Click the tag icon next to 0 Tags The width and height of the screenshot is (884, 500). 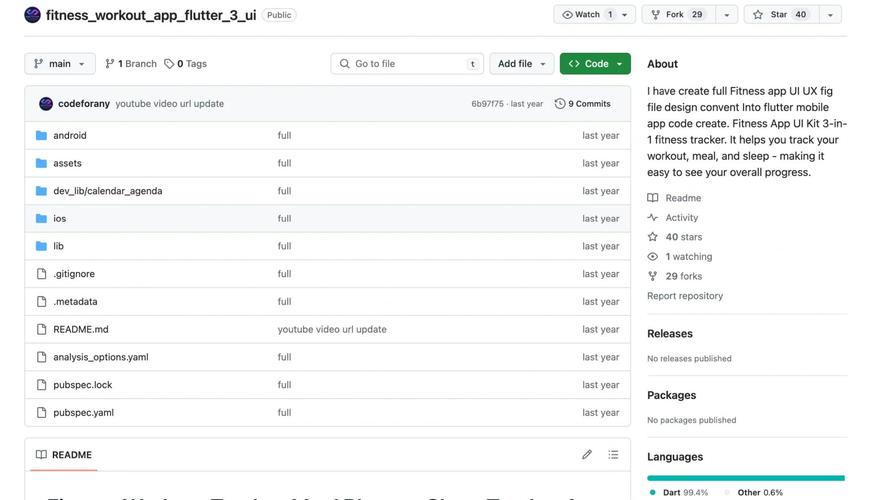(x=169, y=64)
